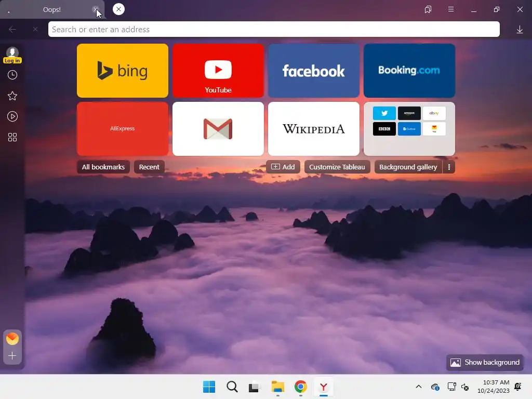Go back with the back arrow
This screenshot has height=399, width=532.
12,29
